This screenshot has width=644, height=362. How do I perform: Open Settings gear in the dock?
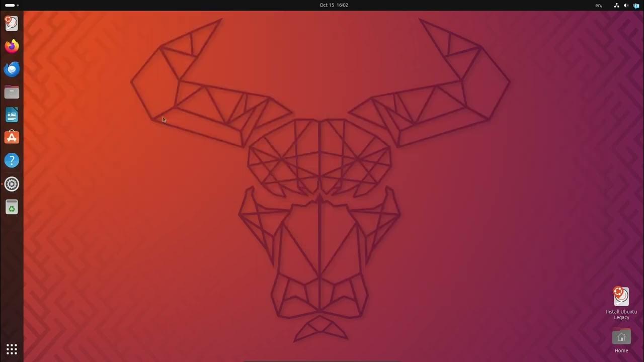point(12,184)
